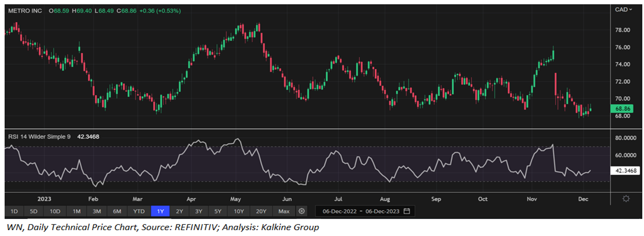The width and height of the screenshot is (644, 236).
Task: Click the 60.0000 RSI axis label
Action: [626, 155]
